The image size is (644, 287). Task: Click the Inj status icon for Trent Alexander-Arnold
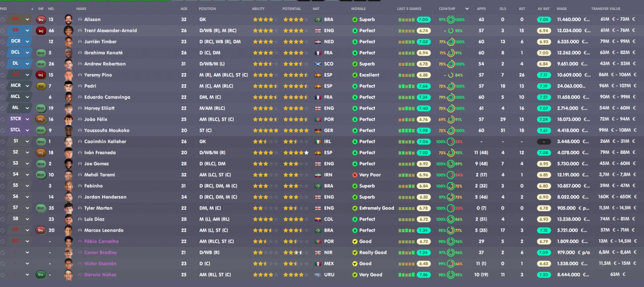tap(41, 31)
